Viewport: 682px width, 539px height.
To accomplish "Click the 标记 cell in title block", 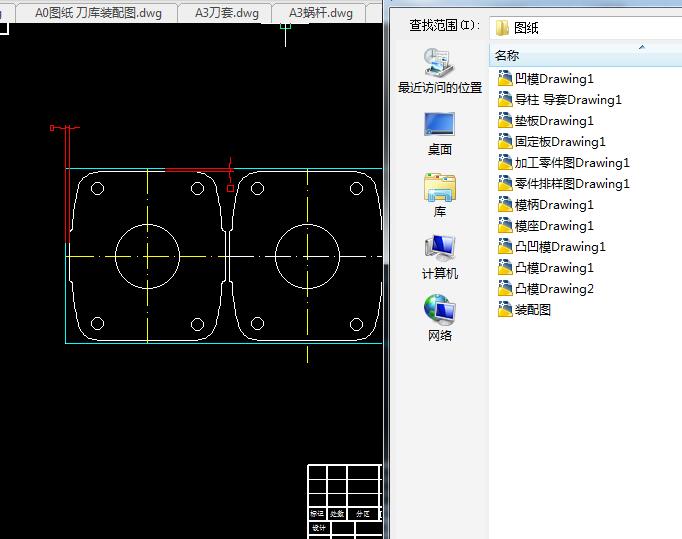I will coord(317,514).
